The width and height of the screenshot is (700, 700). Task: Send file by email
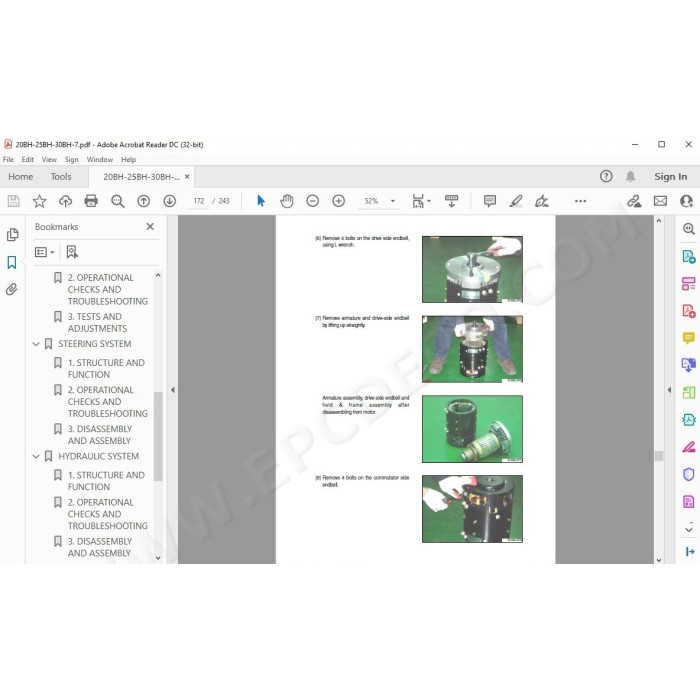click(x=660, y=201)
